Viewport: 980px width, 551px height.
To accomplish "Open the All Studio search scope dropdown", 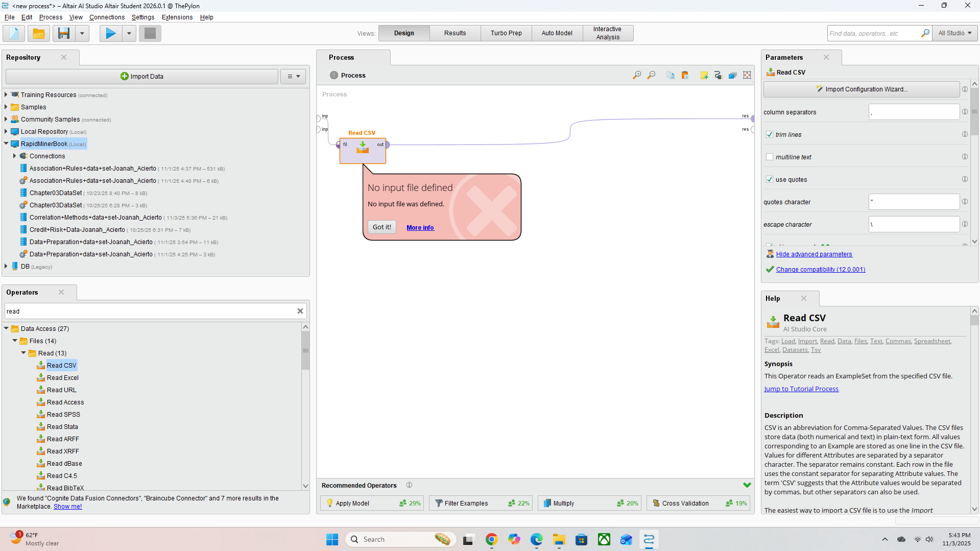I will click(954, 33).
